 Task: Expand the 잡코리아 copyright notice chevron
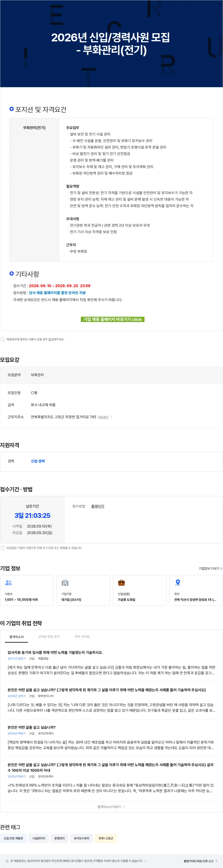pyautogui.click(x=145, y=861)
